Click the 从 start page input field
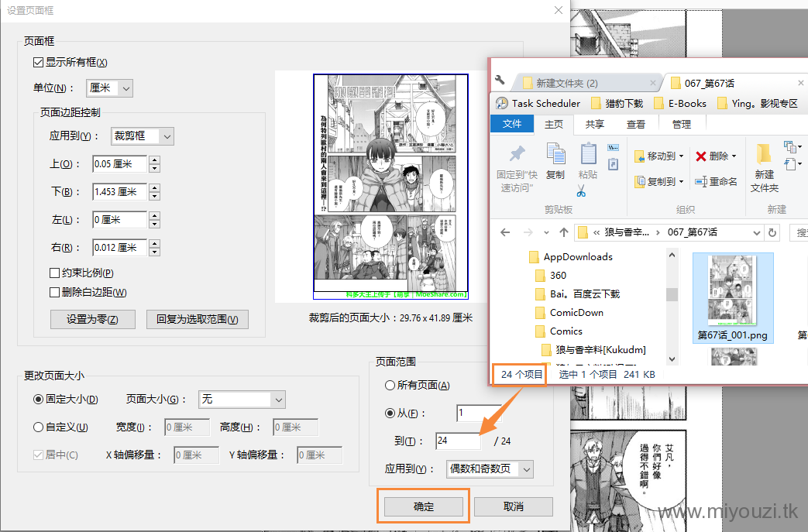808x532 pixels. coord(479,413)
